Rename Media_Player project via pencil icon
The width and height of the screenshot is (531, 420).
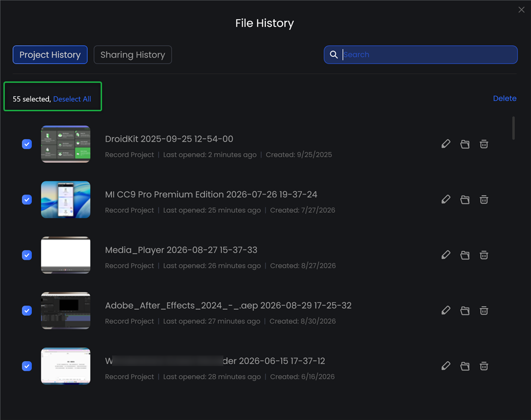click(446, 255)
